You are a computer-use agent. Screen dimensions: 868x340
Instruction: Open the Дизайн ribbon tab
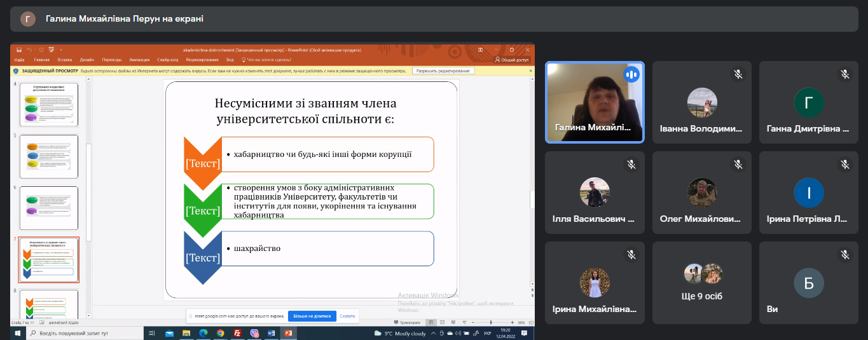click(x=87, y=60)
